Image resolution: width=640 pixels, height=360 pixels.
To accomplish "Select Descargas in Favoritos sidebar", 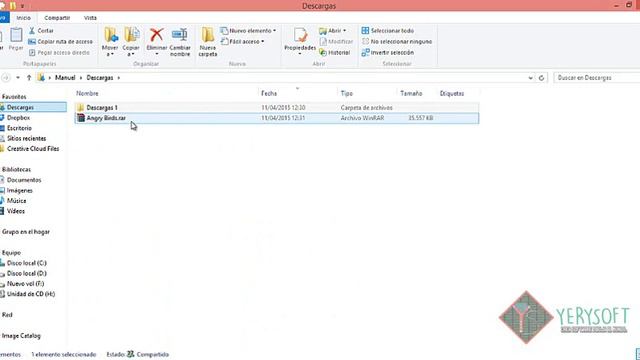I will 33,107.
